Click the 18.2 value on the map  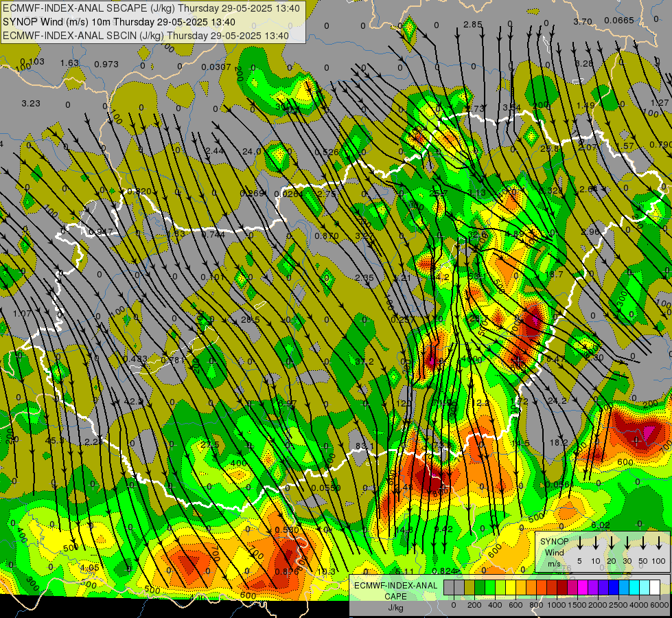tap(559, 443)
